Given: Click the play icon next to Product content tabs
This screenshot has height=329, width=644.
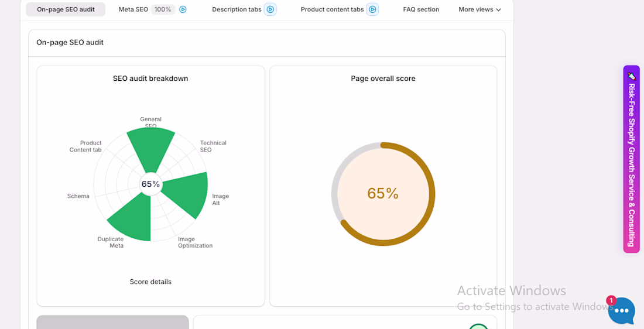Looking at the screenshot, I should (x=372, y=9).
